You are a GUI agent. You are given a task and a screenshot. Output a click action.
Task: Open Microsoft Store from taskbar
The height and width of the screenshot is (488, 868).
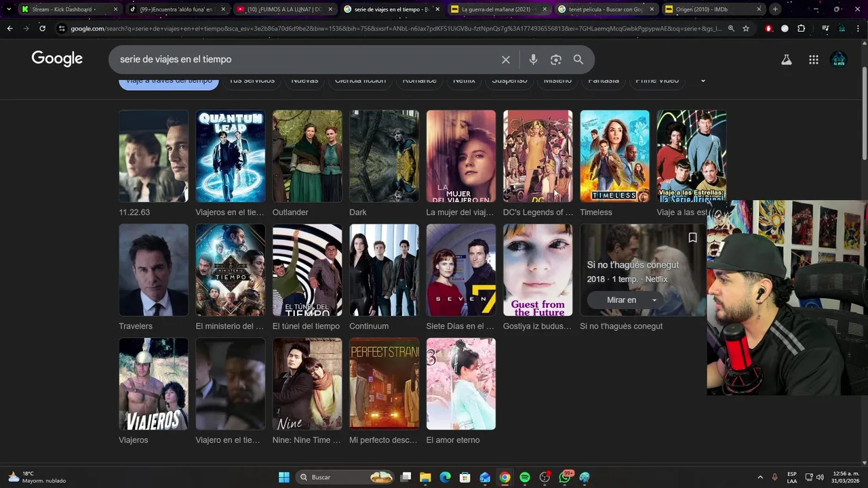pos(465,477)
